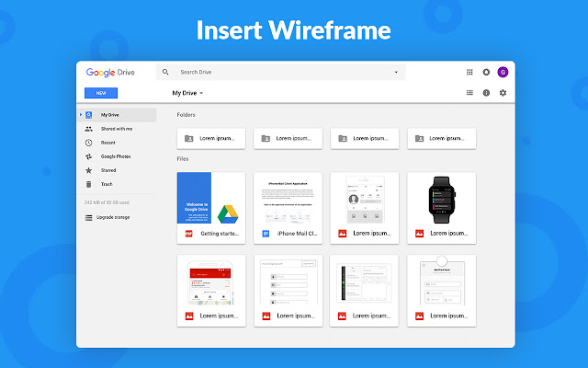
Task: Open Shared with me in sidebar
Action: 117,129
